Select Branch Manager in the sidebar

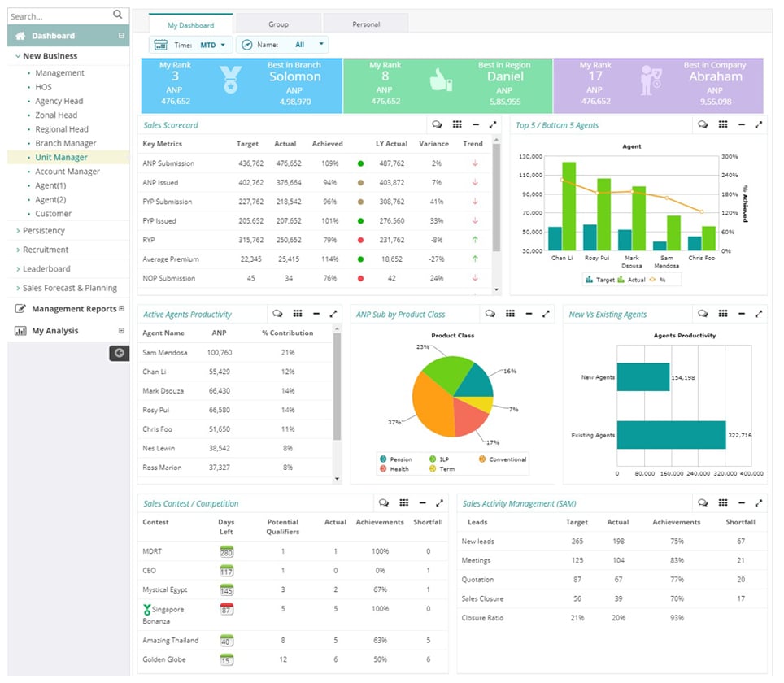[x=66, y=143]
